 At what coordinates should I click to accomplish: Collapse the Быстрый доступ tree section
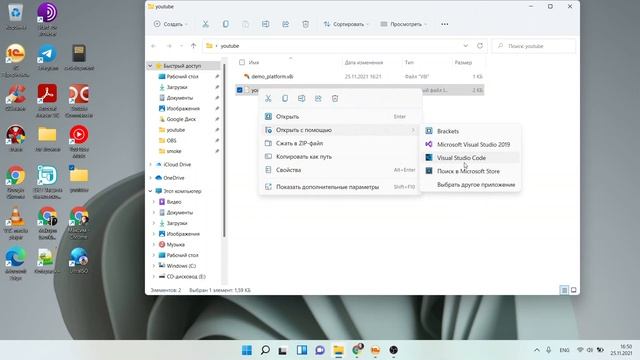pos(150,66)
